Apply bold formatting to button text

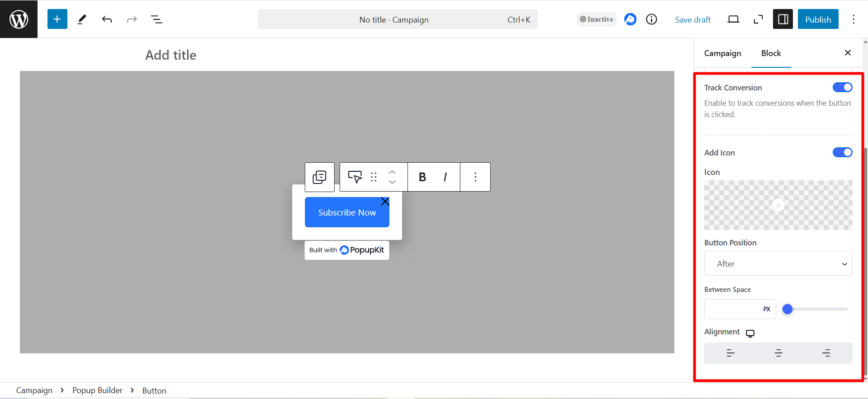click(422, 177)
